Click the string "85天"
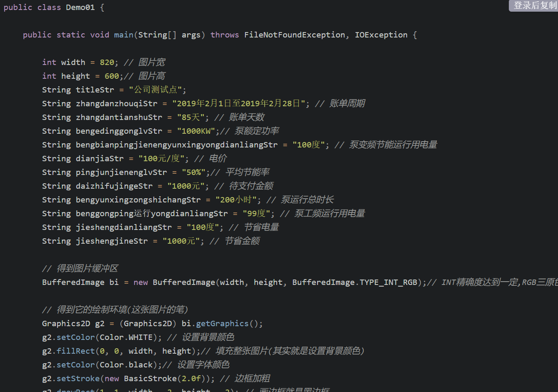This screenshot has height=392, width=558. [191, 117]
